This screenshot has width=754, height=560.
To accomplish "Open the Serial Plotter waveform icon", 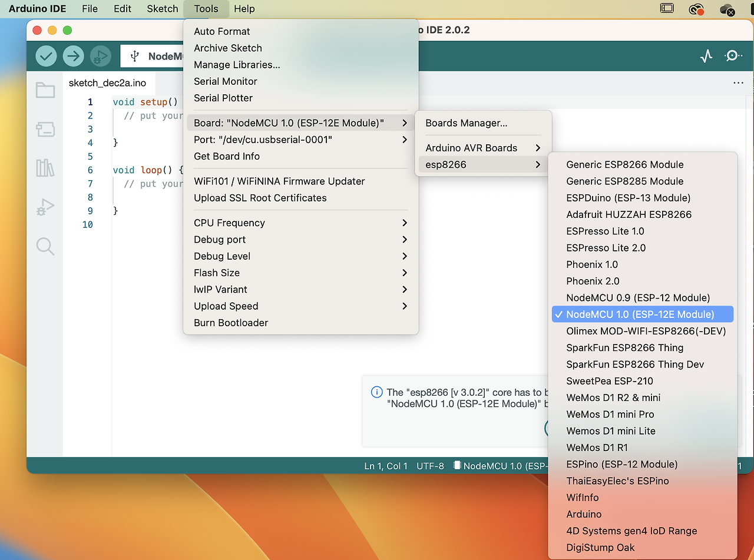I will tap(706, 56).
